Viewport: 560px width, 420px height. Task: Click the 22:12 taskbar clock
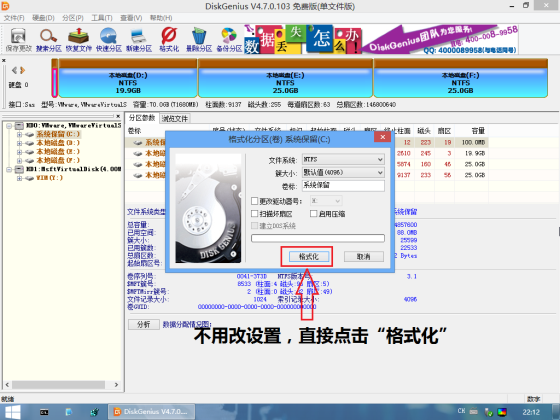click(x=531, y=412)
